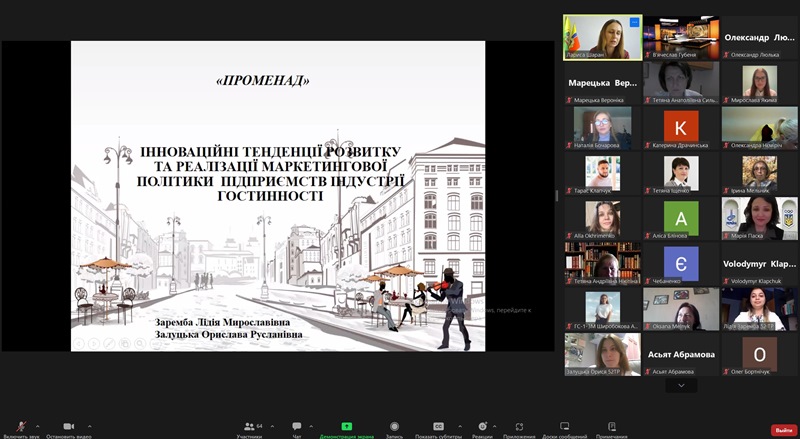Open the Чат chat panel
800x439 pixels.
pos(297,427)
